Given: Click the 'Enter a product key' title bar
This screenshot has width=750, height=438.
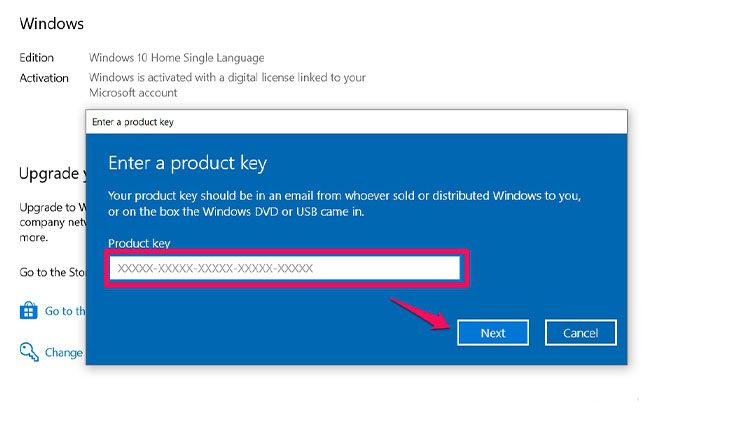Looking at the screenshot, I should tap(356, 122).
